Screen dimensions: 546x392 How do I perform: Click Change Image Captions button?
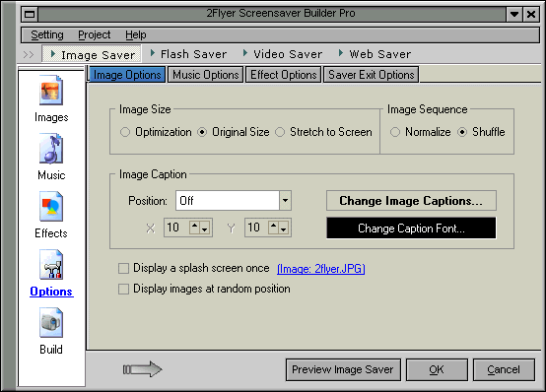point(411,201)
